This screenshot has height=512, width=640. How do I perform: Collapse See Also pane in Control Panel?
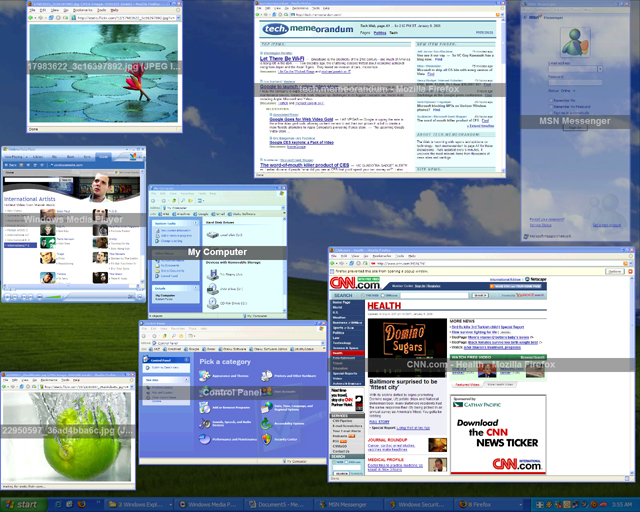click(187, 380)
